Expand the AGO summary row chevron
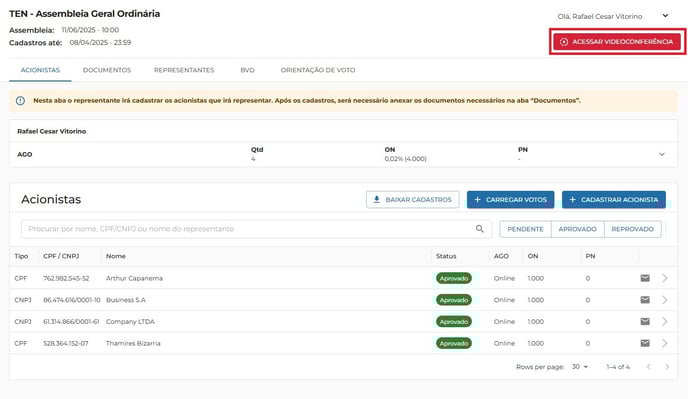Screen dimensions: 688x399 662,154
